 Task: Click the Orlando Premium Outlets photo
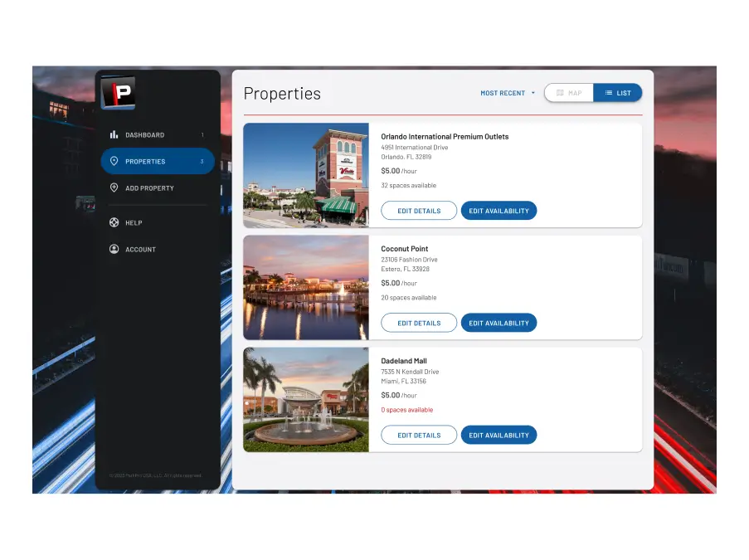(306, 175)
